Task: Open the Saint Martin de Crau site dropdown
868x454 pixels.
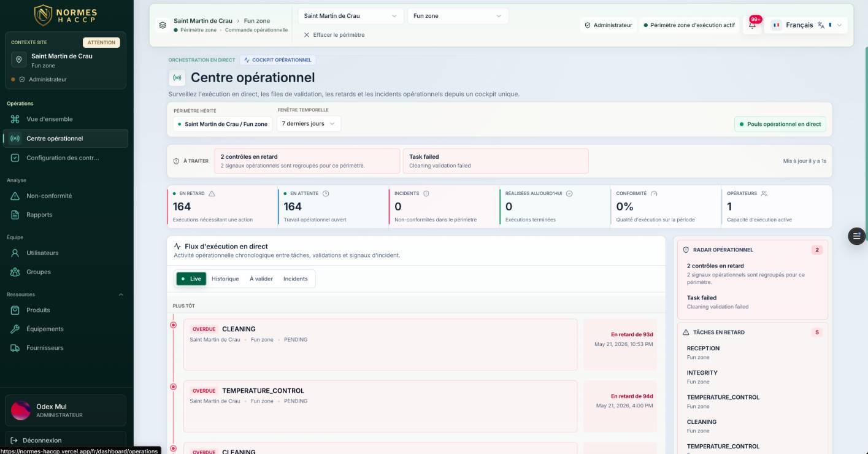Action: point(351,16)
